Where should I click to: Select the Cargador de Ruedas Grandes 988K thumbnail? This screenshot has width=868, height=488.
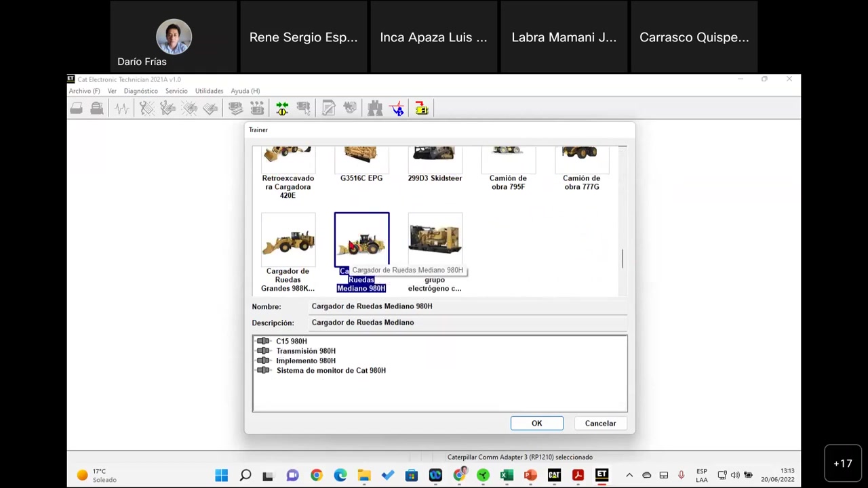288,241
